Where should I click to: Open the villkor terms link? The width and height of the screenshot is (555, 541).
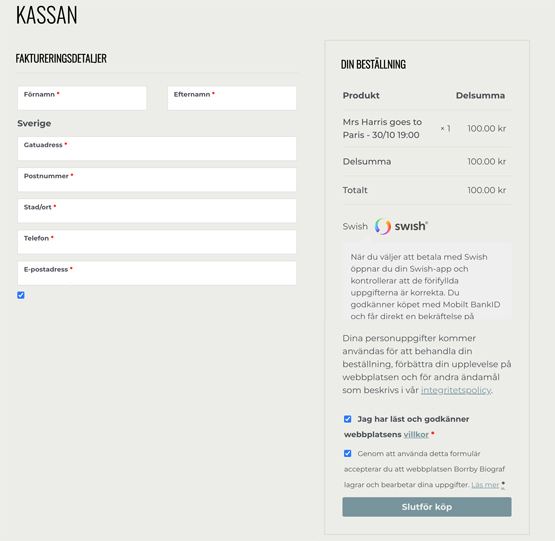(x=416, y=434)
